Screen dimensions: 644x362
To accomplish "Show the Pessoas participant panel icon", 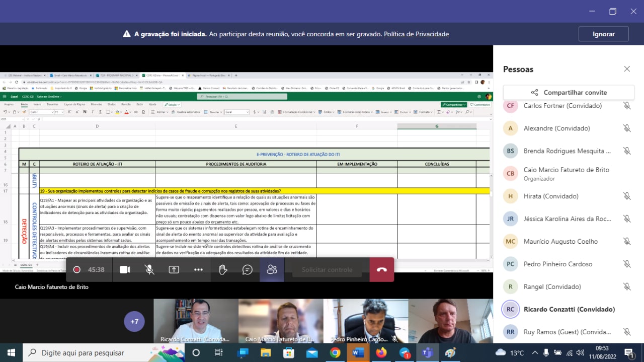I will coord(272,269).
